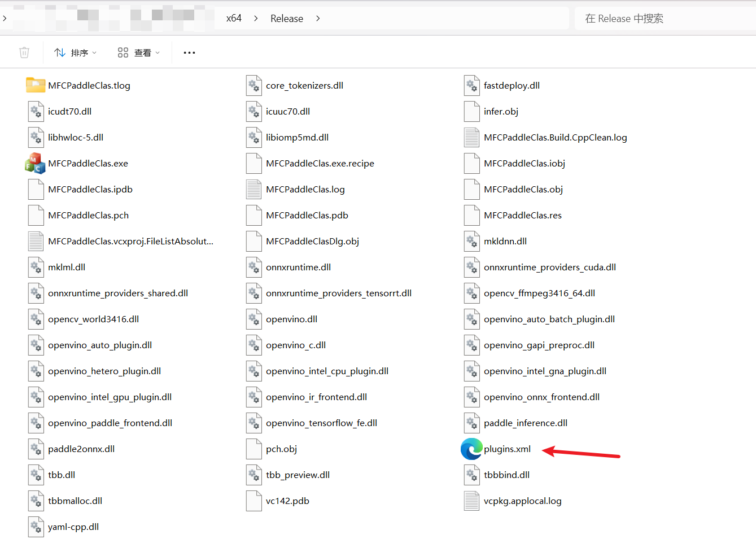Click the x64 breadcrumb segment

pyautogui.click(x=234, y=18)
